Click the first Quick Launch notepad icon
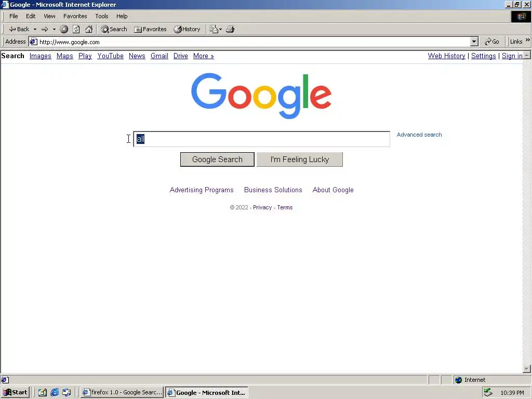 (43, 393)
